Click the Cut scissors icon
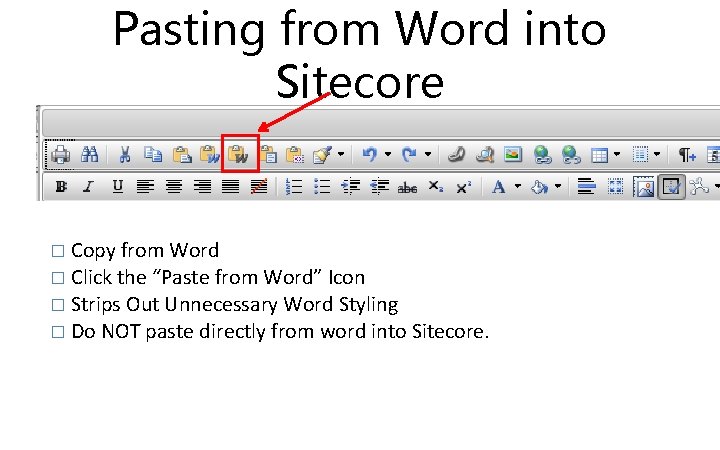The width and height of the screenshot is (720, 450). 124,154
